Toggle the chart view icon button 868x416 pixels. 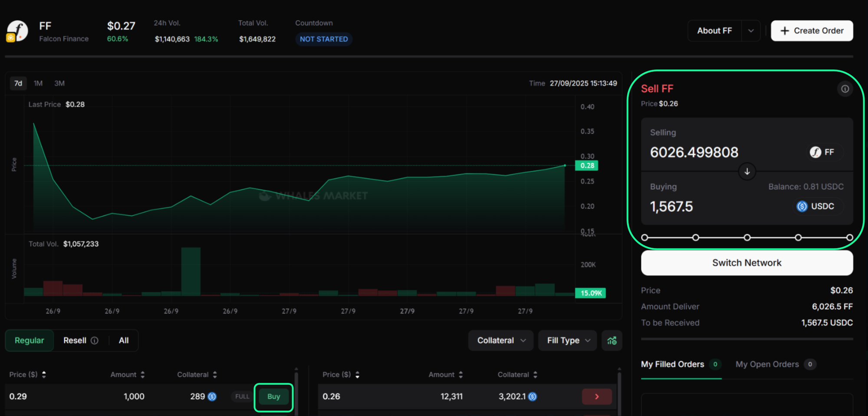click(612, 340)
